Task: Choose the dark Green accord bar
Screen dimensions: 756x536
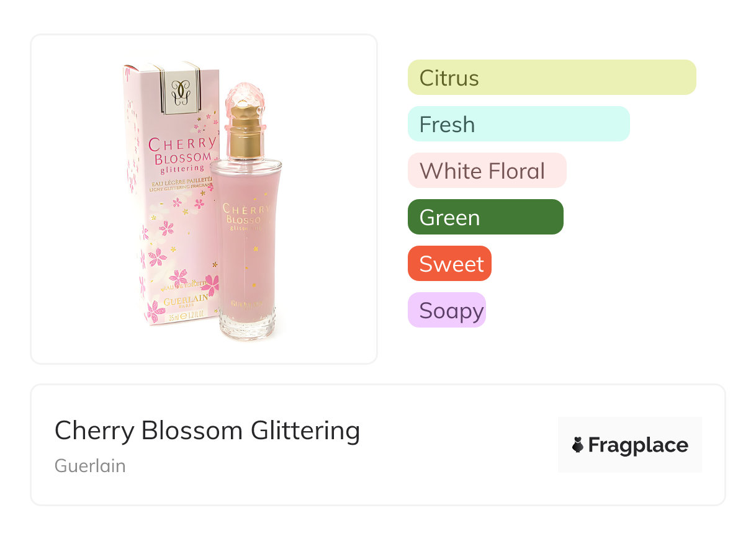Action: coord(485,217)
